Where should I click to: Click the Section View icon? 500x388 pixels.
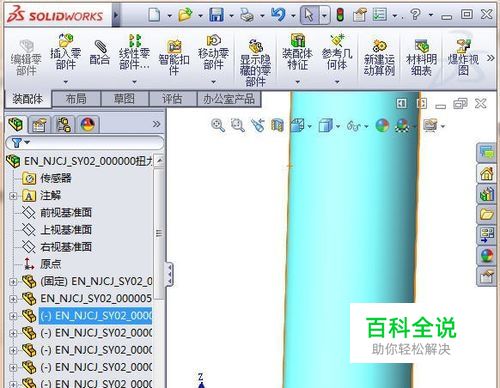(x=277, y=126)
